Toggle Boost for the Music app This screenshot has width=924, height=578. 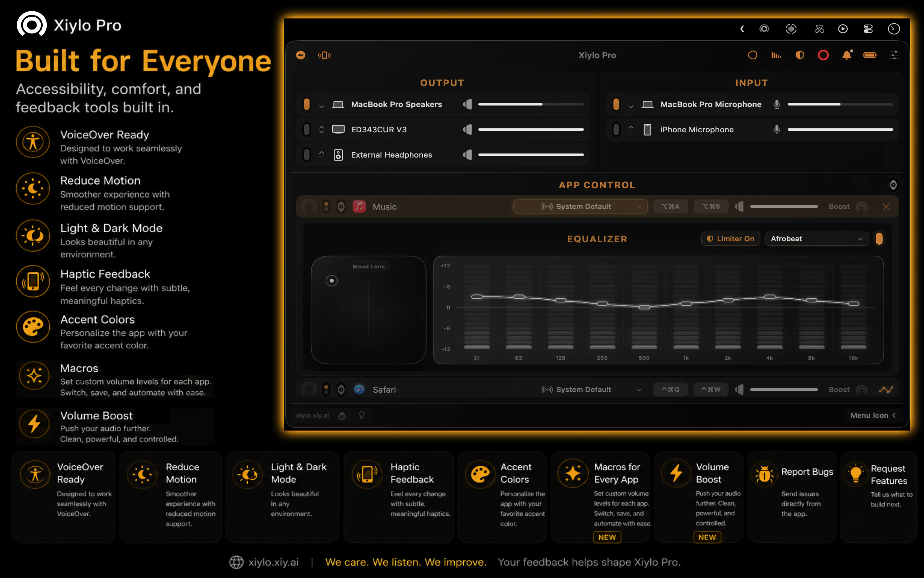(861, 207)
